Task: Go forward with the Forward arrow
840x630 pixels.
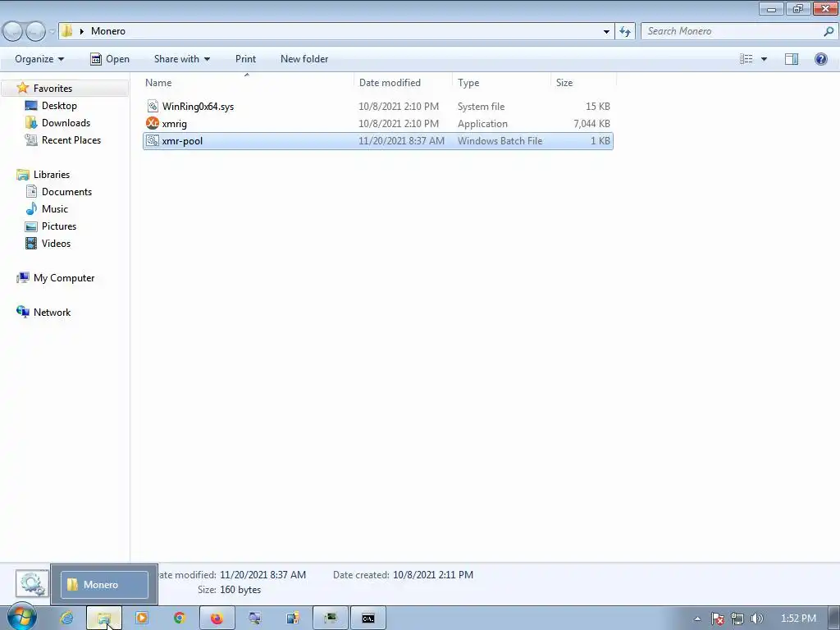Action: coord(36,32)
